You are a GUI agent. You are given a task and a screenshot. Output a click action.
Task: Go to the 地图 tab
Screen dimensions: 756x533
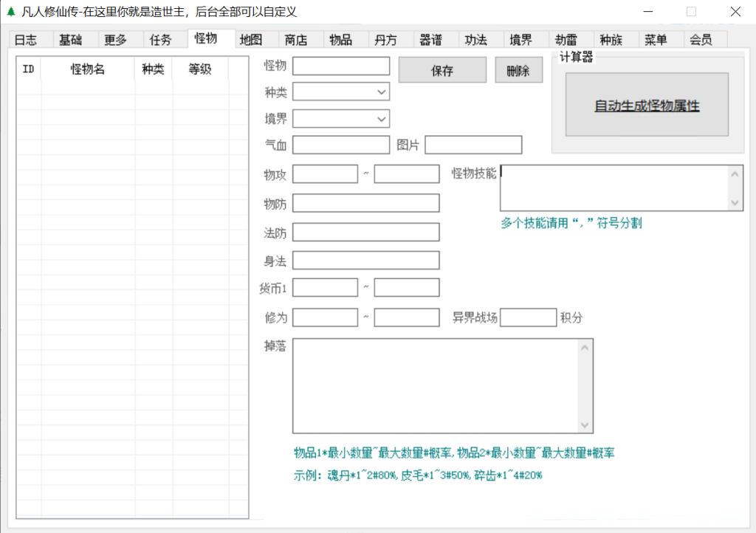coord(251,41)
